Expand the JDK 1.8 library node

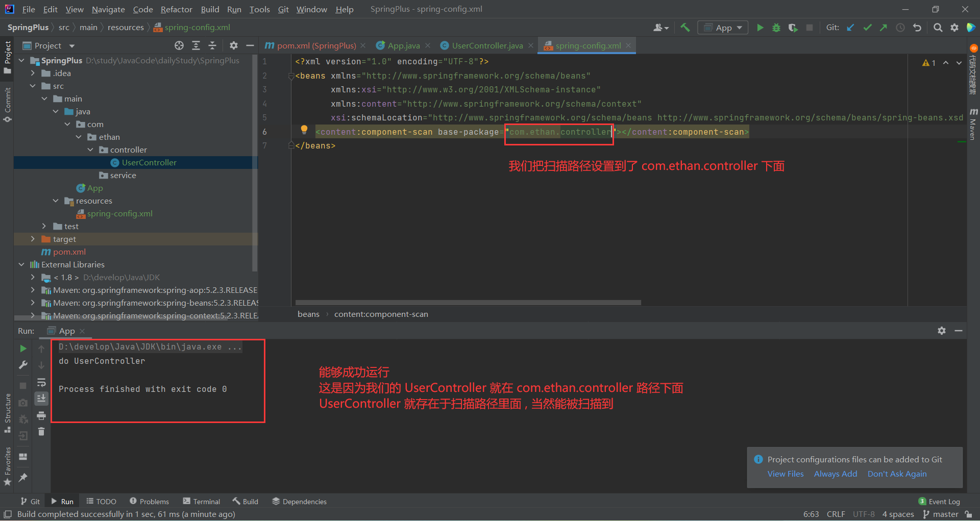(33, 277)
